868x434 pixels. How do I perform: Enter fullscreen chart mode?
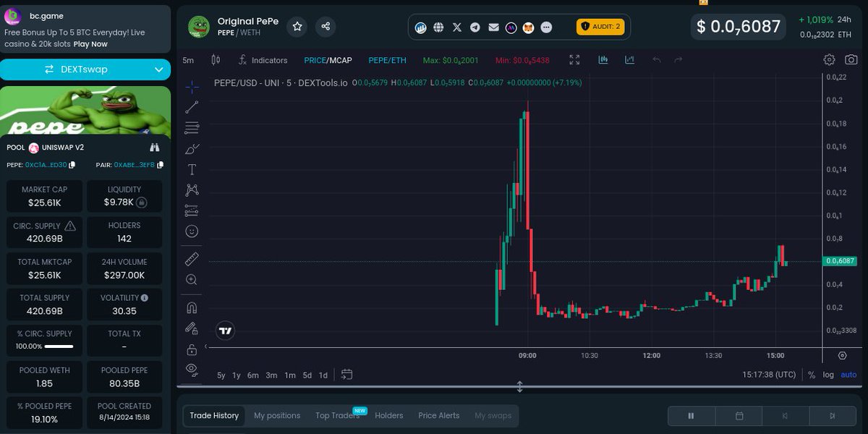coord(574,60)
